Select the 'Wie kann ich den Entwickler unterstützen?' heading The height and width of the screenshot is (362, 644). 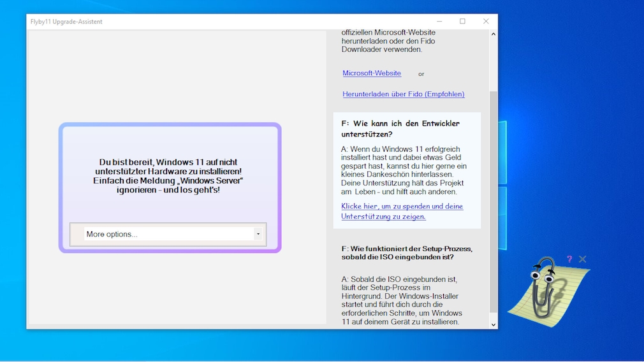(400, 129)
